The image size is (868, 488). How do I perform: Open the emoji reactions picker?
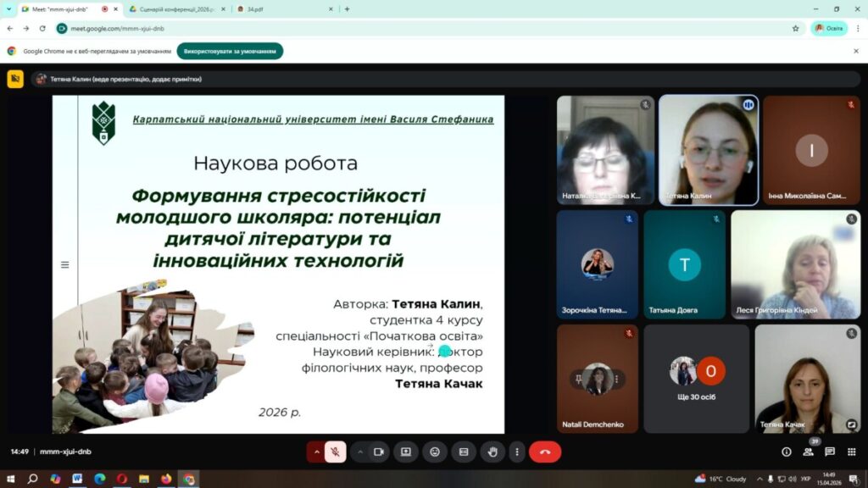pyautogui.click(x=435, y=452)
